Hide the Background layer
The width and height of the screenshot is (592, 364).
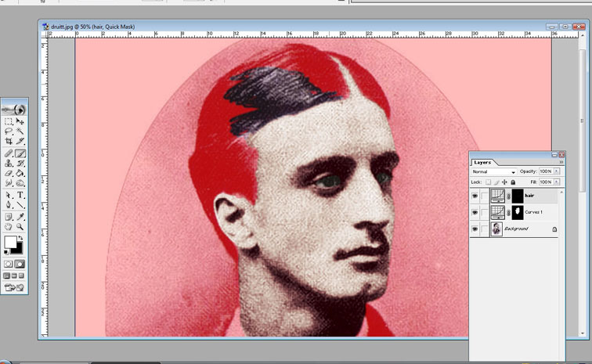[x=475, y=229]
